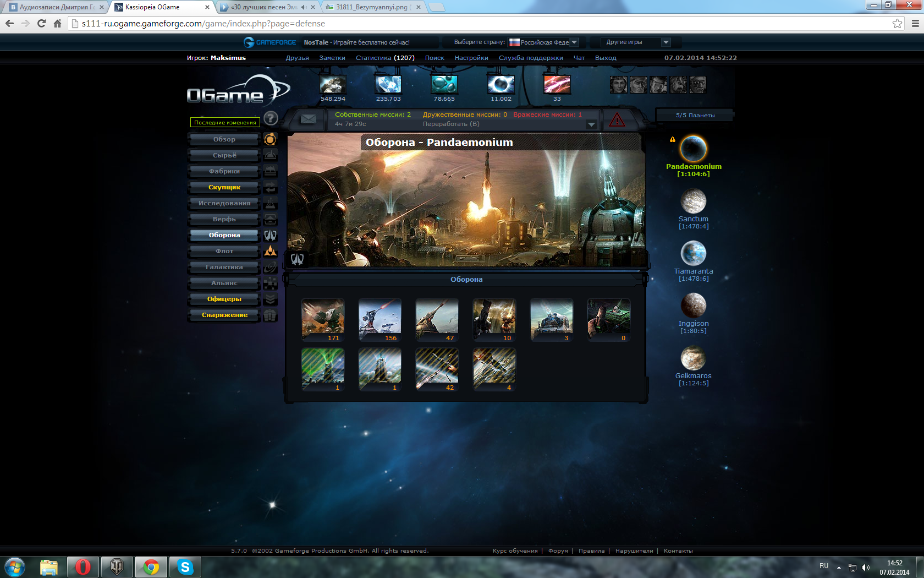The width and height of the screenshot is (924, 578).
Task: Select interceptor missiles with 42 units
Action: (437, 369)
